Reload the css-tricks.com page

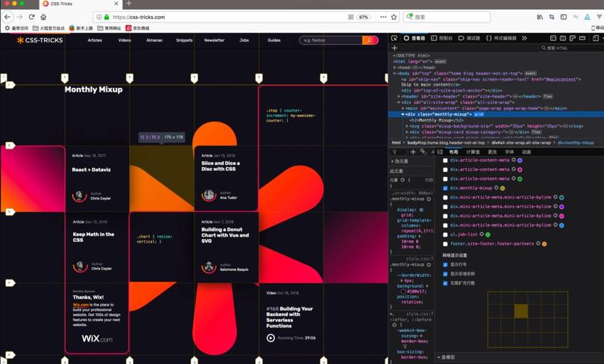click(31, 17)
